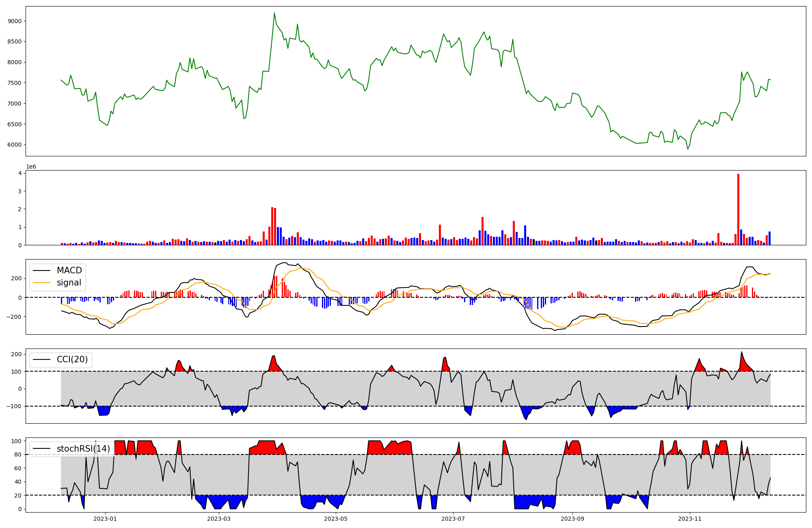
Task: Click the MACD legend label
Action: coord(69,270)
